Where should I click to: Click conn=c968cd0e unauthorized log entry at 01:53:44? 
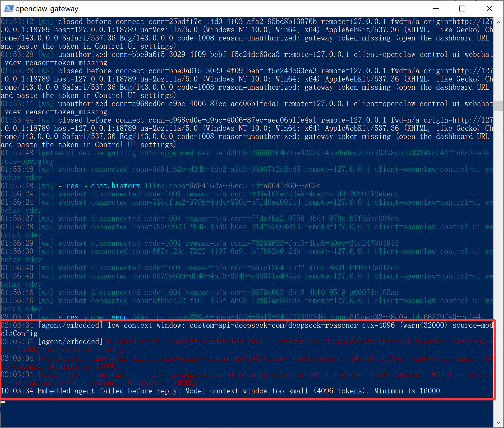coord(247,108)
